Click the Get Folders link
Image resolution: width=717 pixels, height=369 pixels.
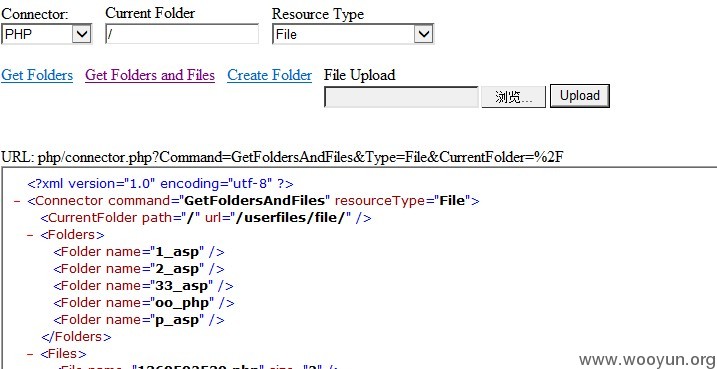37,75
